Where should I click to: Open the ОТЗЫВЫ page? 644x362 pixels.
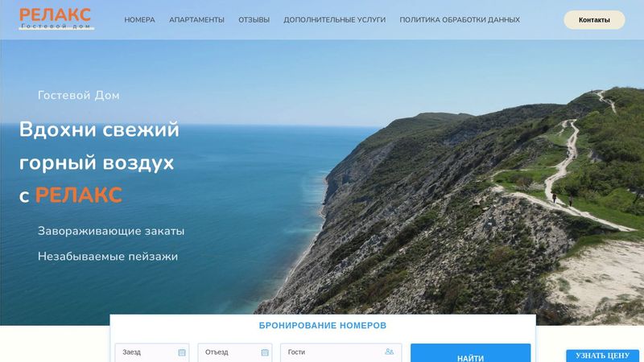254,19
